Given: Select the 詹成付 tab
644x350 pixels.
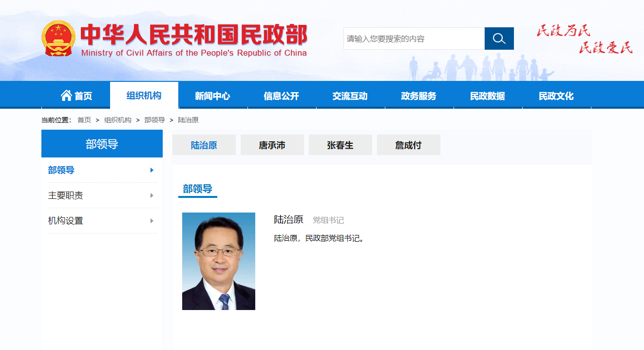Looking at the screenshot, I should [x=408, y=144].
